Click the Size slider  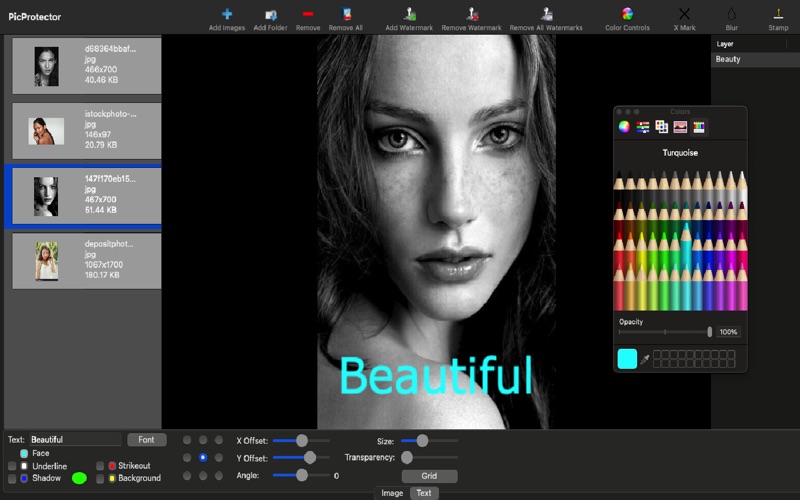[429, 440]
